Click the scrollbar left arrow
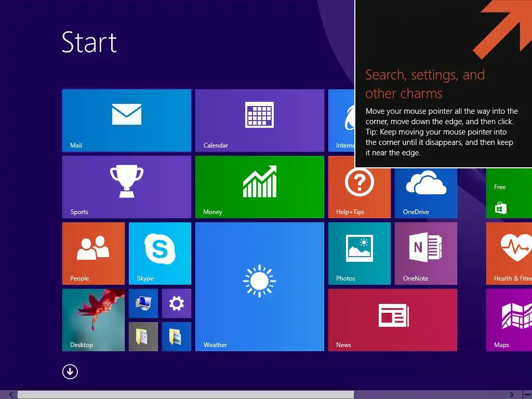This screenshot has height=399, width=532. [11, 395]
